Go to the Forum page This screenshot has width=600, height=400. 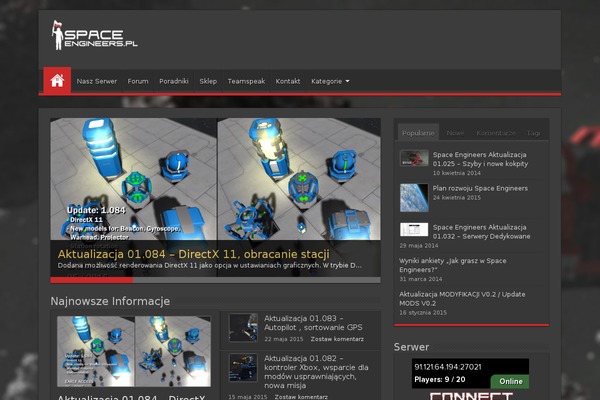coord(138,81)
